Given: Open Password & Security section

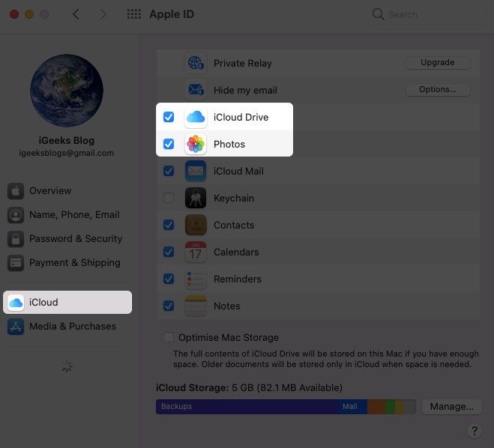Looking at the screenshot, I should 75,238.
